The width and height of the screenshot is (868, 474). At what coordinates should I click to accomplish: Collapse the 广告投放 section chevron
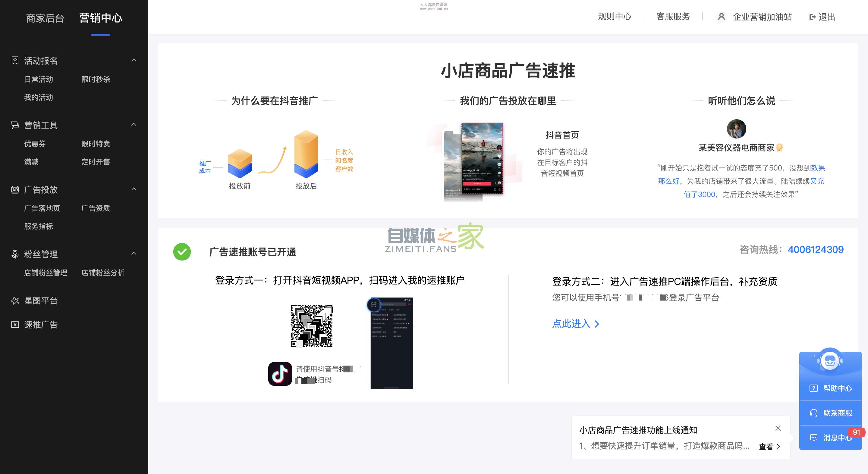134,189
